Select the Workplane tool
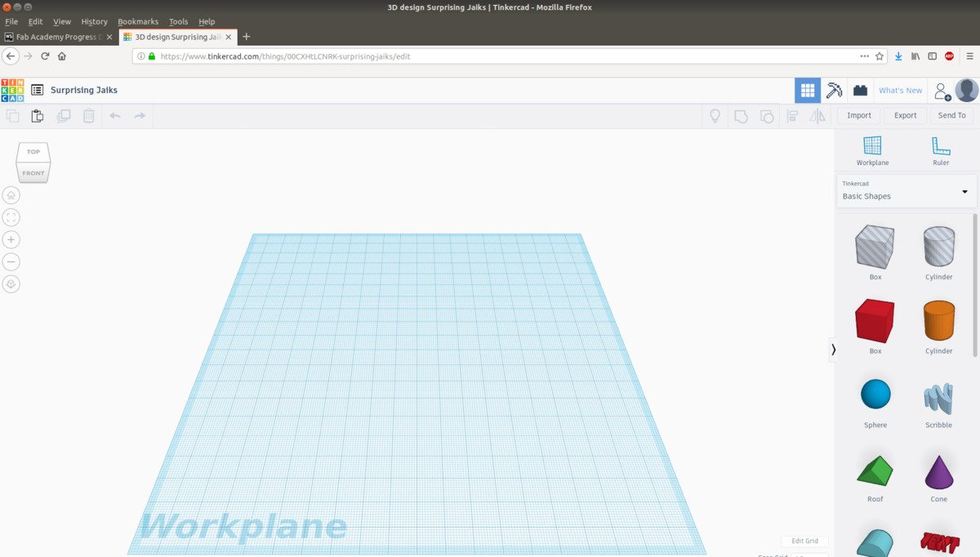The height and width of the screenshot is (557, 980). 872,151
